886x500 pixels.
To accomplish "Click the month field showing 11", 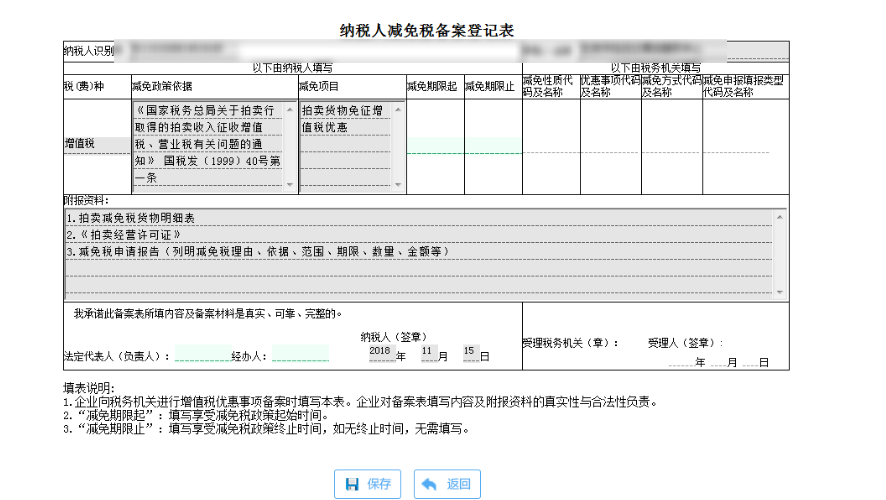I will pyautogui.click(x=429, y=353).
